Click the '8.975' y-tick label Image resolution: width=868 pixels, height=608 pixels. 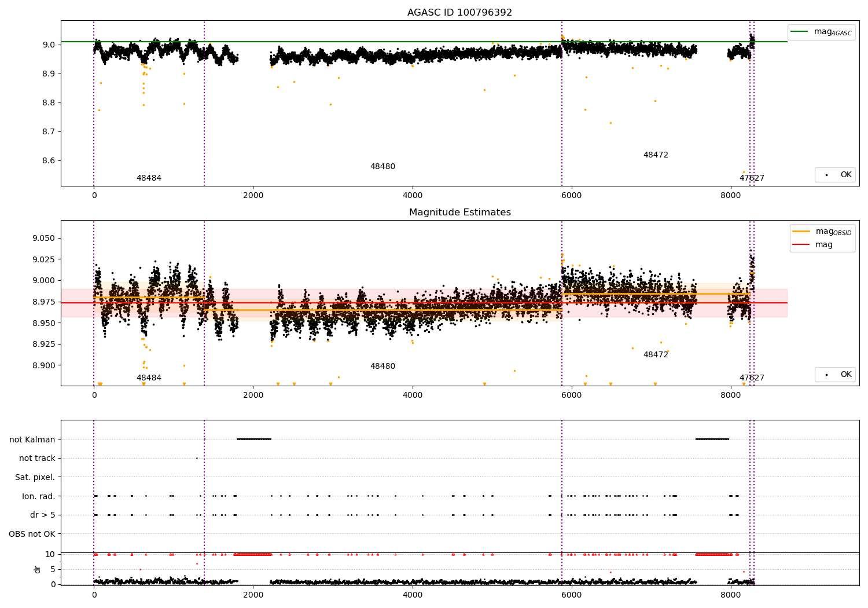tap(43, 302)
